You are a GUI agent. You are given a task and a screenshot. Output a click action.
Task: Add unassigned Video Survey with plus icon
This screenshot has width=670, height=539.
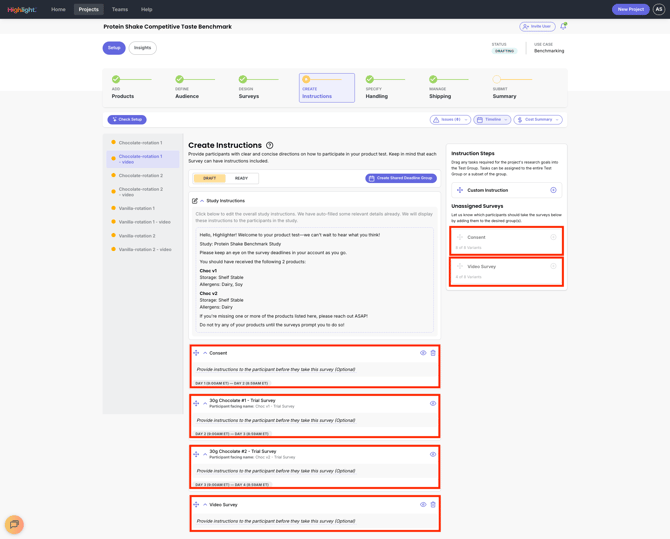pyautogui.click(x=553, y=266)
